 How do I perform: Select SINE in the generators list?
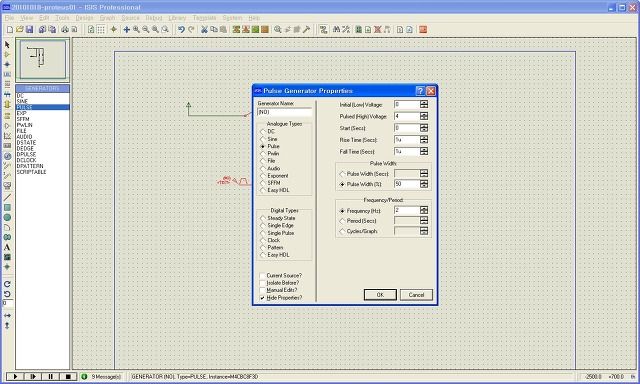pos(22,101)
